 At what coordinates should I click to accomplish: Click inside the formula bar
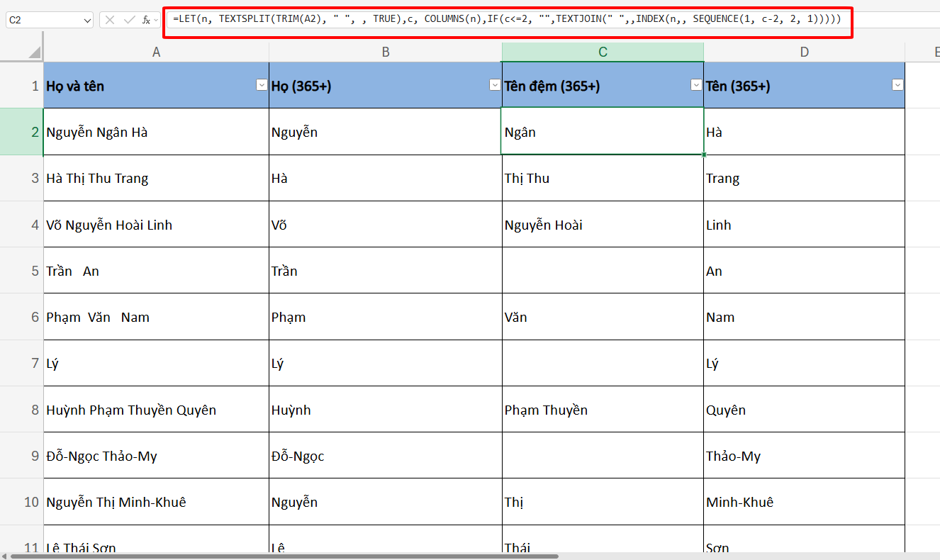tap(496, 19)
